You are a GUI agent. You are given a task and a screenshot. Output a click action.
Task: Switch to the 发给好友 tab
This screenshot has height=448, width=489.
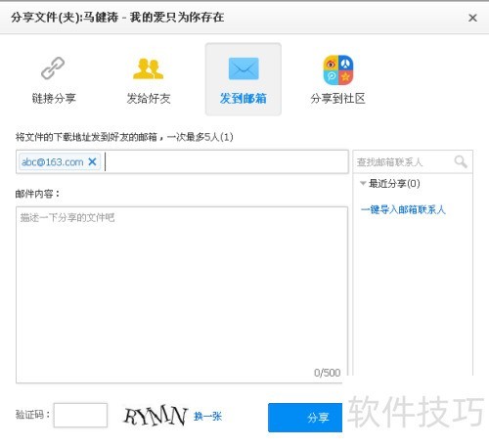coord(149,98)
